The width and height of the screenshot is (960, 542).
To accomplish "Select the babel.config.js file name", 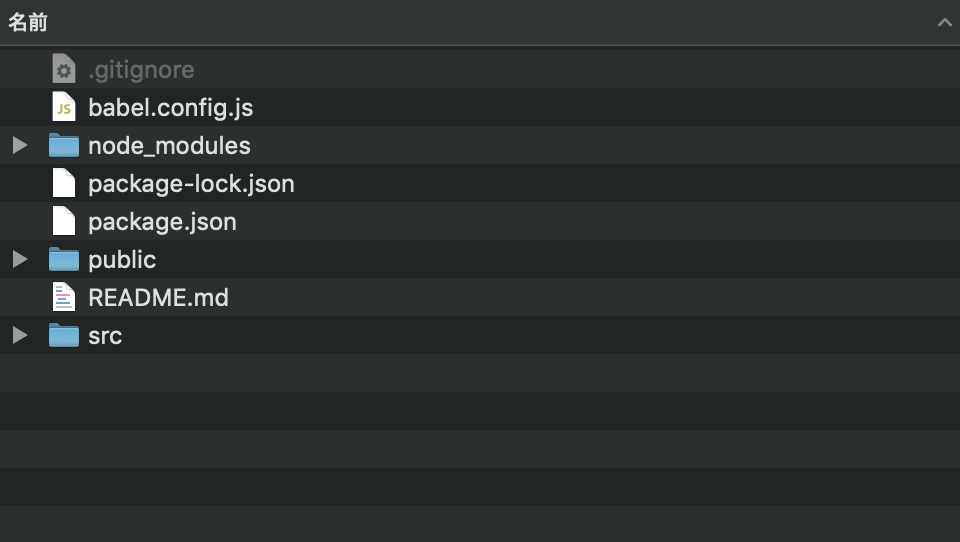I will [x=171, y=108].
